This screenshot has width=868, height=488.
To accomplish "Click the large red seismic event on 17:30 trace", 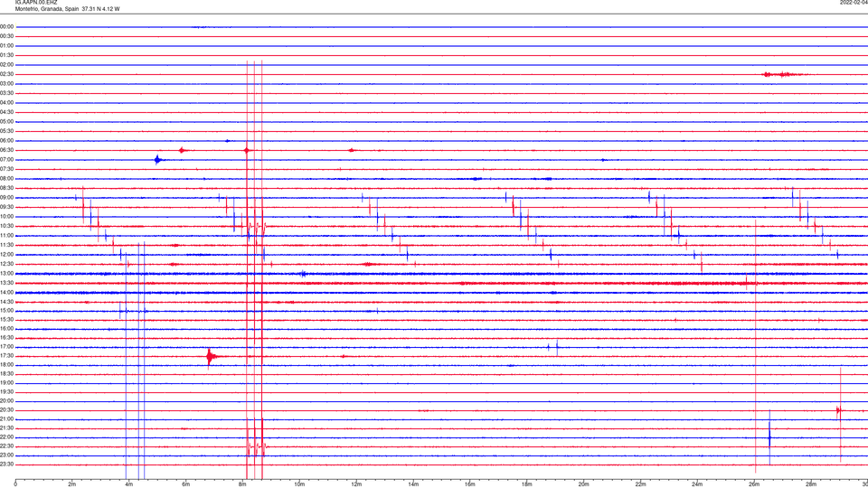I will [210, 357].
